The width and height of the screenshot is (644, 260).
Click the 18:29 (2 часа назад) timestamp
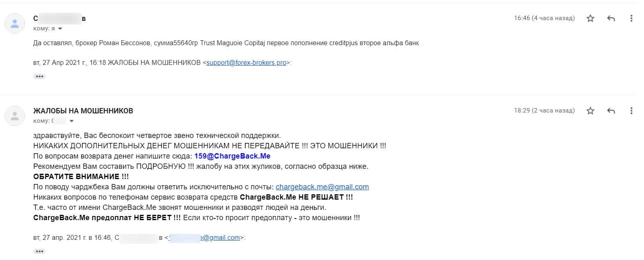pos(544,110)
